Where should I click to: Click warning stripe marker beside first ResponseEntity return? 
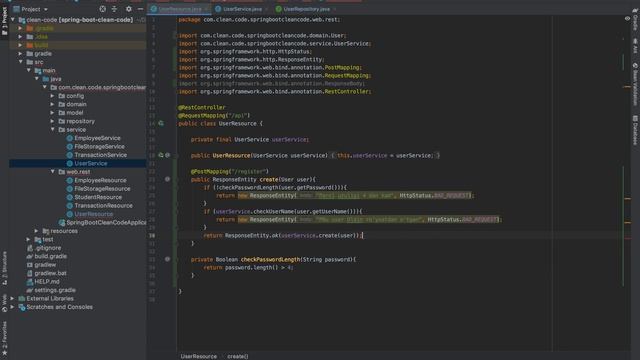(627, 199)
